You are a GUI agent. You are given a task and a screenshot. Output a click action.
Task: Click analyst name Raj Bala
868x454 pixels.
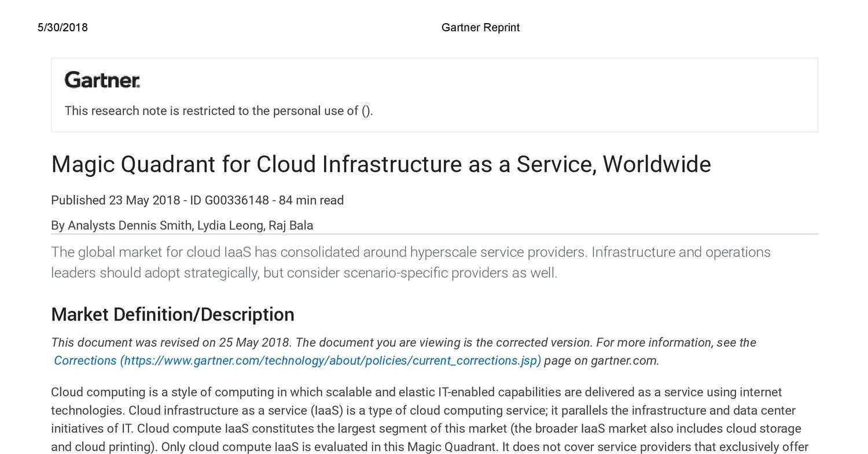click(290, 226)
